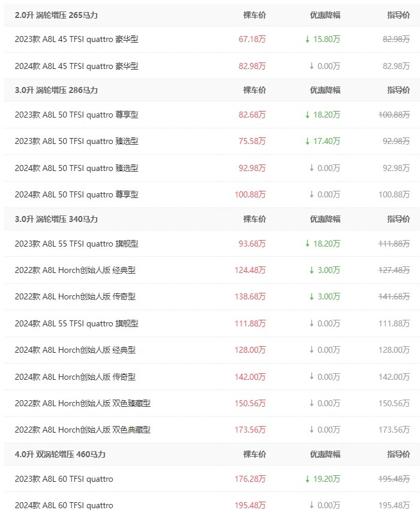
Task: Open 2022款 A8L Horch创始人版 双色臻藏型
Action: [x=83, y=403]
